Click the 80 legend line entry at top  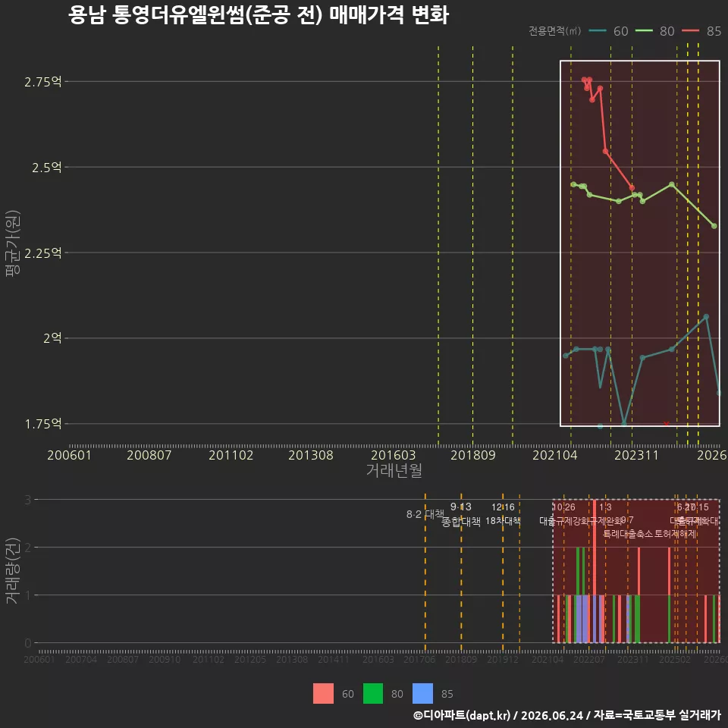point(654,31)
